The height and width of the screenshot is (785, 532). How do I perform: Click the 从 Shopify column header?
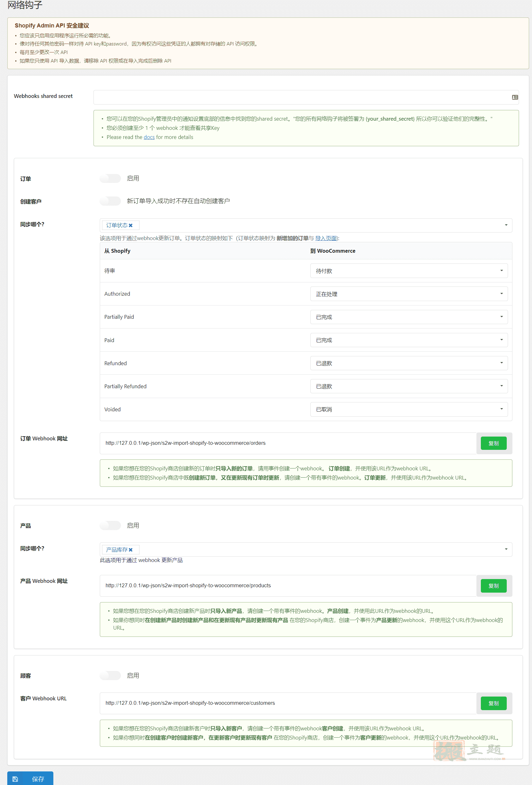point(117,251)
